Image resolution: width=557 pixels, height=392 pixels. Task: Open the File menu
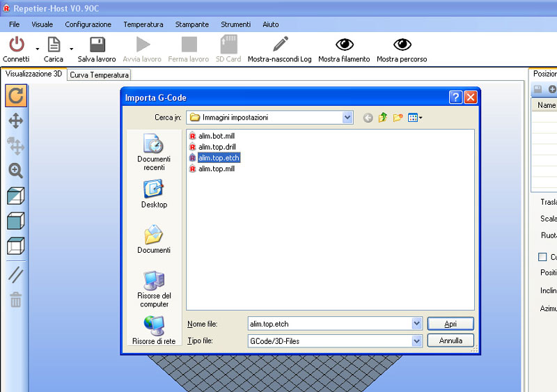14,24
